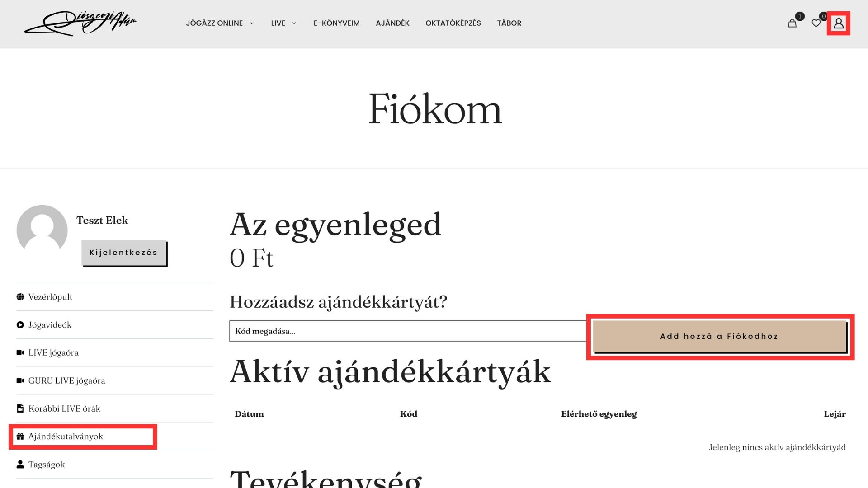
Task: Open the OKTATÓKÉPZÉS menu item
Action: point(453,23)
